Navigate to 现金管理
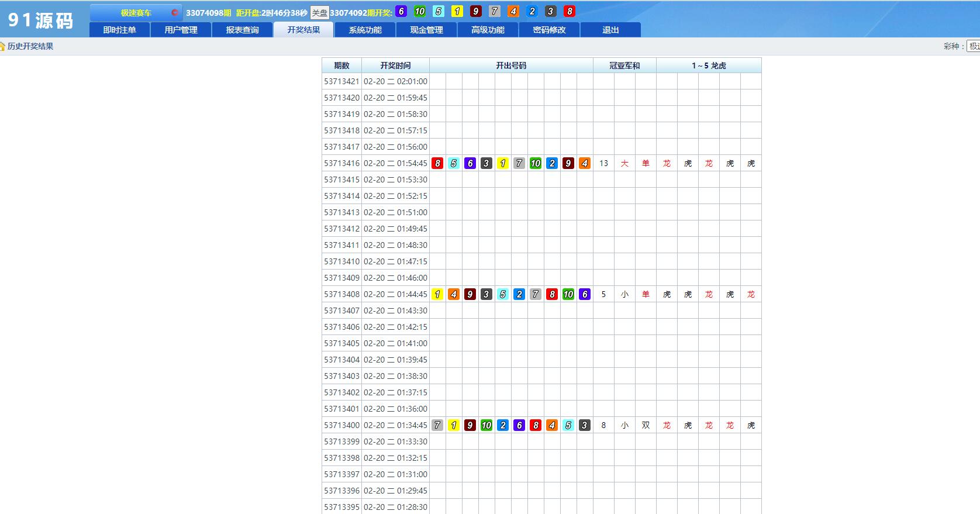This screenshot has height=514, width=980. coord(426,30)
